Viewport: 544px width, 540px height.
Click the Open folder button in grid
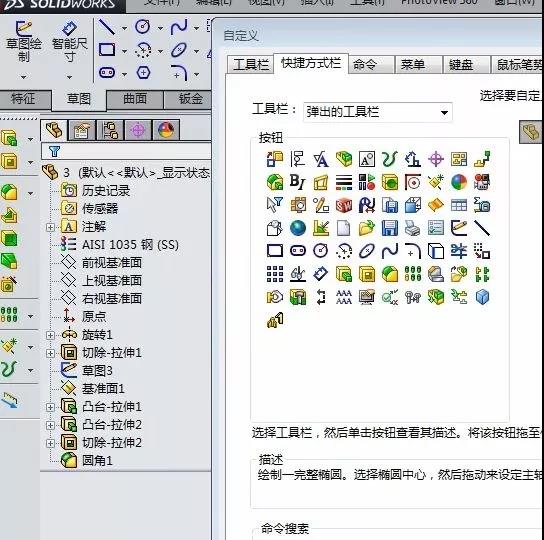click(367, 228)
